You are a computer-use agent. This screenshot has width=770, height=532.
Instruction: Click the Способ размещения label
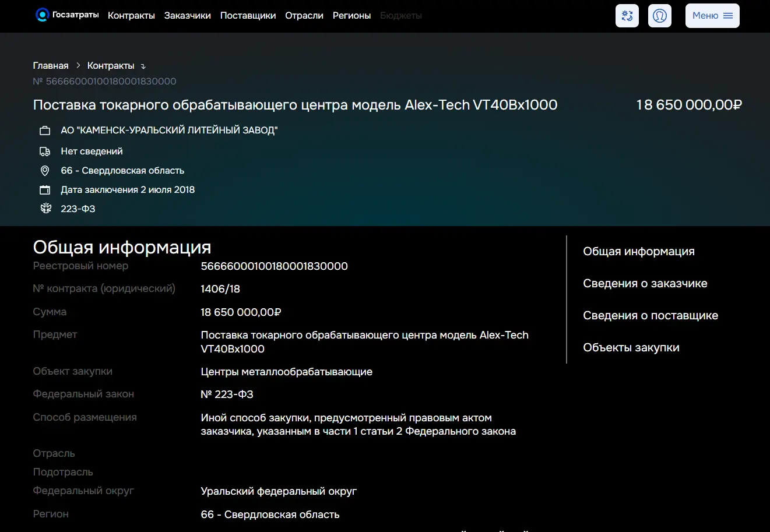[85, 418]
